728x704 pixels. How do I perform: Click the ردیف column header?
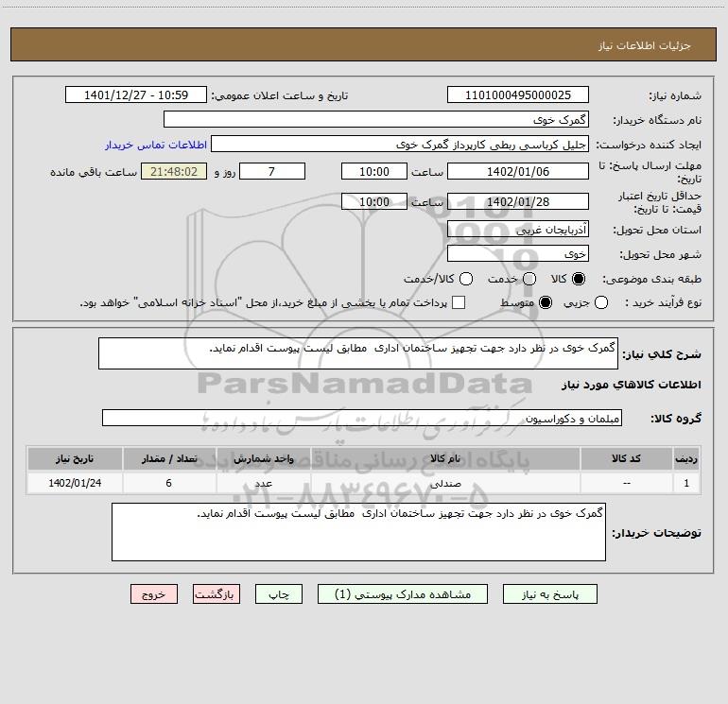686,458
